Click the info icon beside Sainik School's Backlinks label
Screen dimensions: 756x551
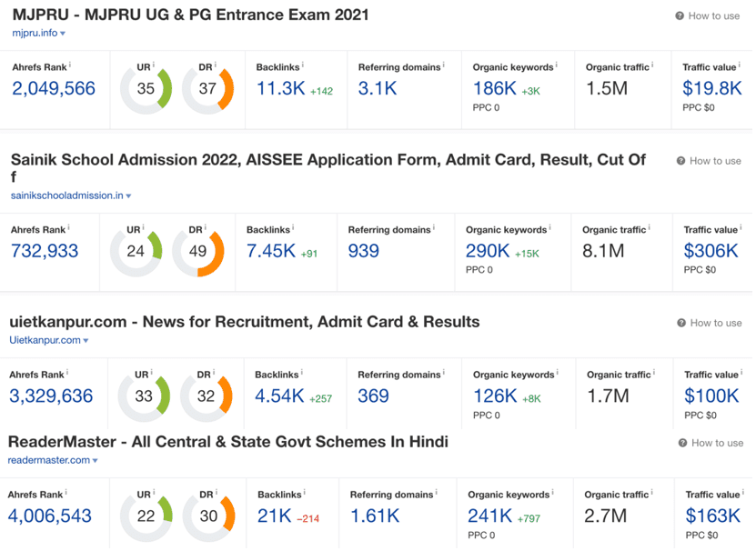(293, 227)
